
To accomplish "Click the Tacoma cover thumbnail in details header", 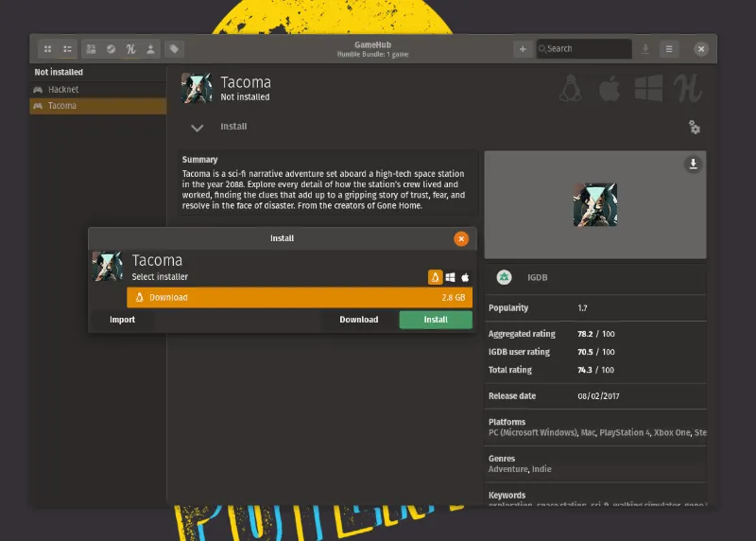I will click(197, 88).
